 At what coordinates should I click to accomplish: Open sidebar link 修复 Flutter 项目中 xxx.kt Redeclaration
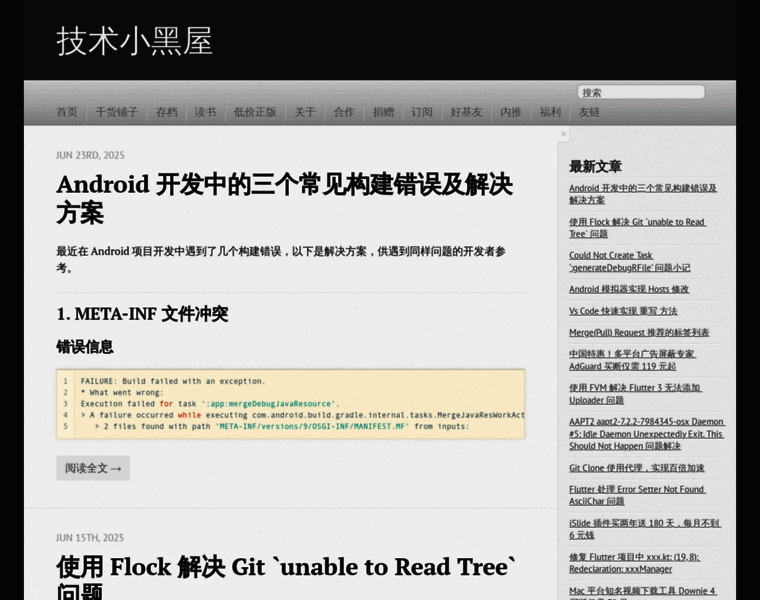(634, 563)
